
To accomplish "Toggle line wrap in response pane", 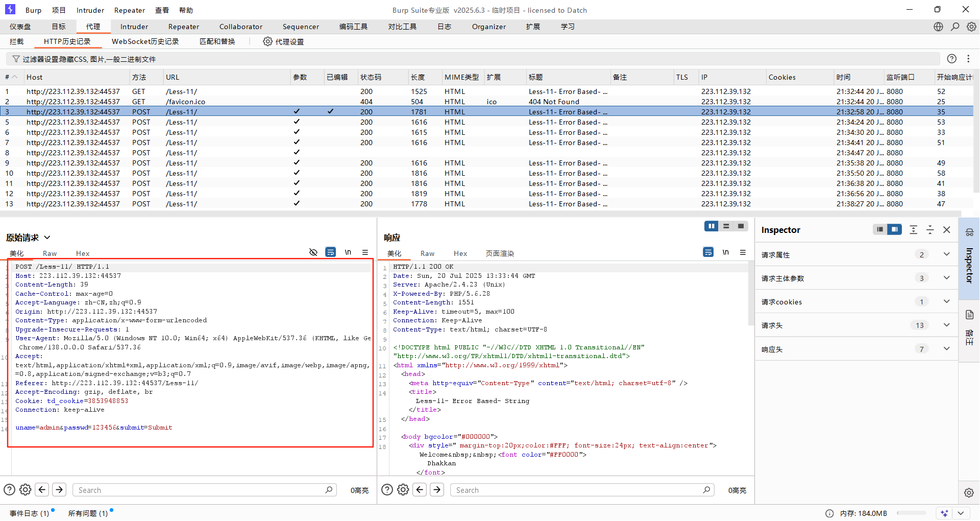I will (708, 252).
